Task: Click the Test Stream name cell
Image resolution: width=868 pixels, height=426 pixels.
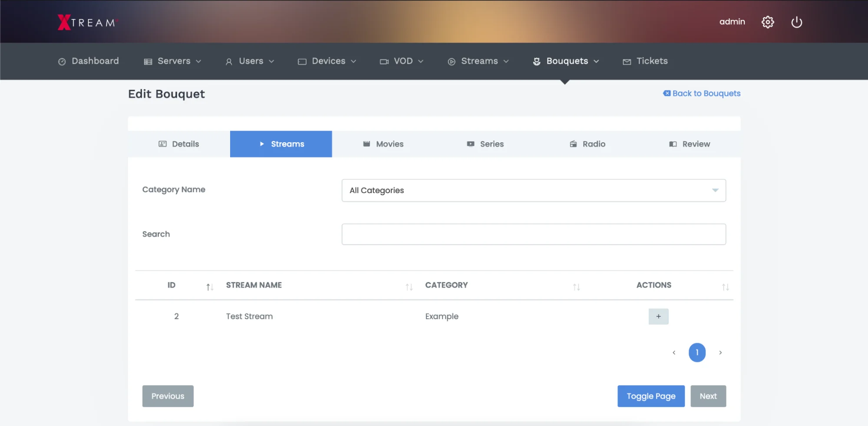Action: point(249,317)
